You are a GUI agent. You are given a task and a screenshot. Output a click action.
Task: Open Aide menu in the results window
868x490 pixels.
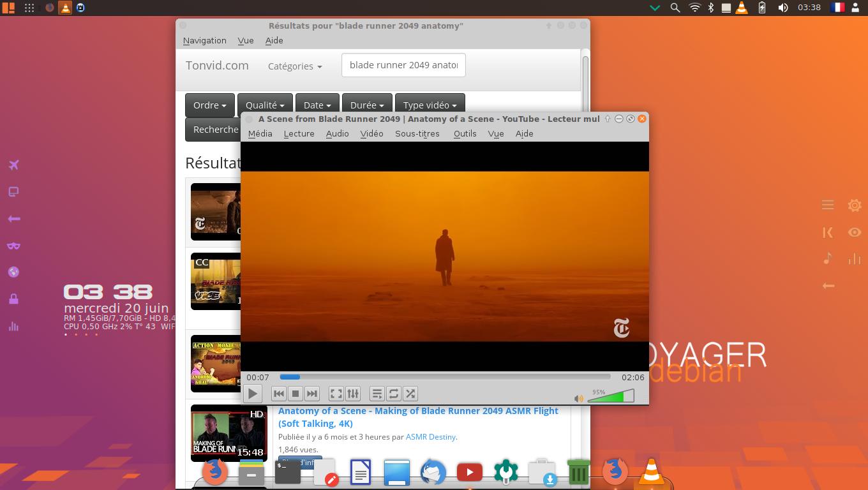click(274, 40)
